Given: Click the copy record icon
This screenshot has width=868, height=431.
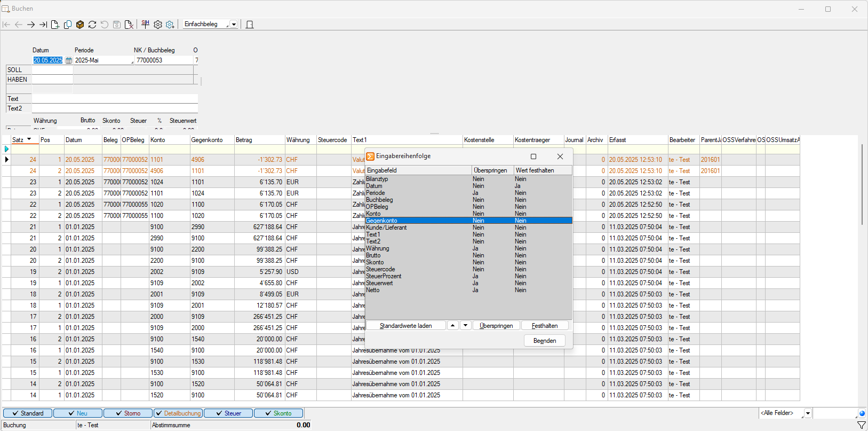Looking at the screenshot, I should 68,25.
